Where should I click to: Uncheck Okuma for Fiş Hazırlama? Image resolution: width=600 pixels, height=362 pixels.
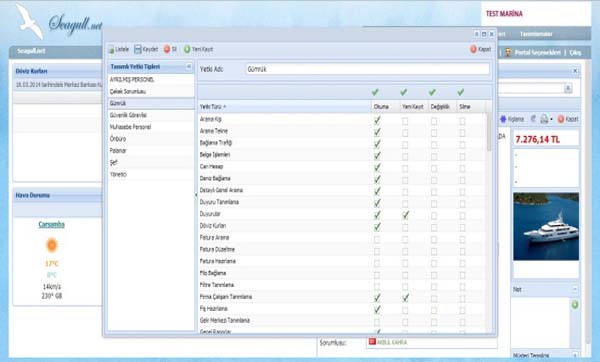tap(377, 310)
